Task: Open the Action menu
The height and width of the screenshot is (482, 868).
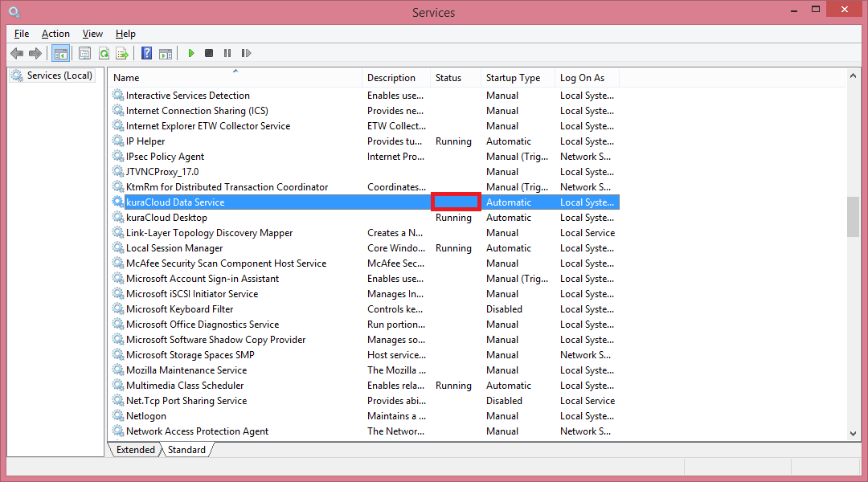Action: click(55, 34)
